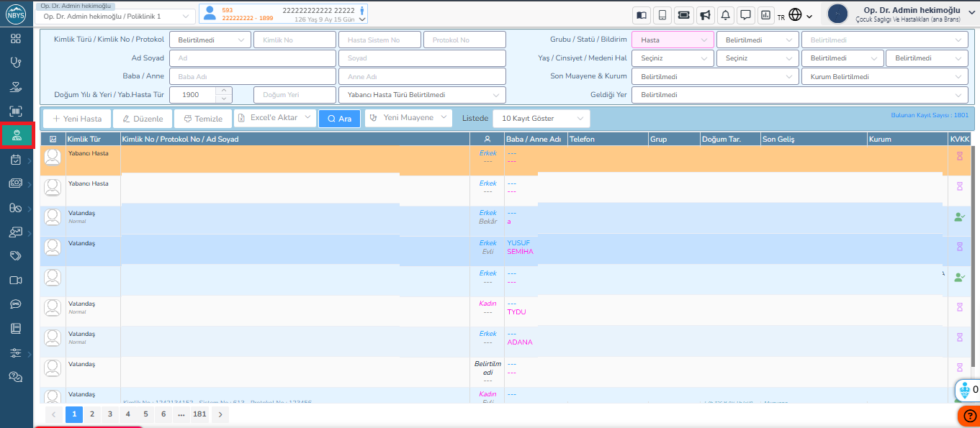
Task: Open the Geldiği Yer dropdown
Action: 800,95
